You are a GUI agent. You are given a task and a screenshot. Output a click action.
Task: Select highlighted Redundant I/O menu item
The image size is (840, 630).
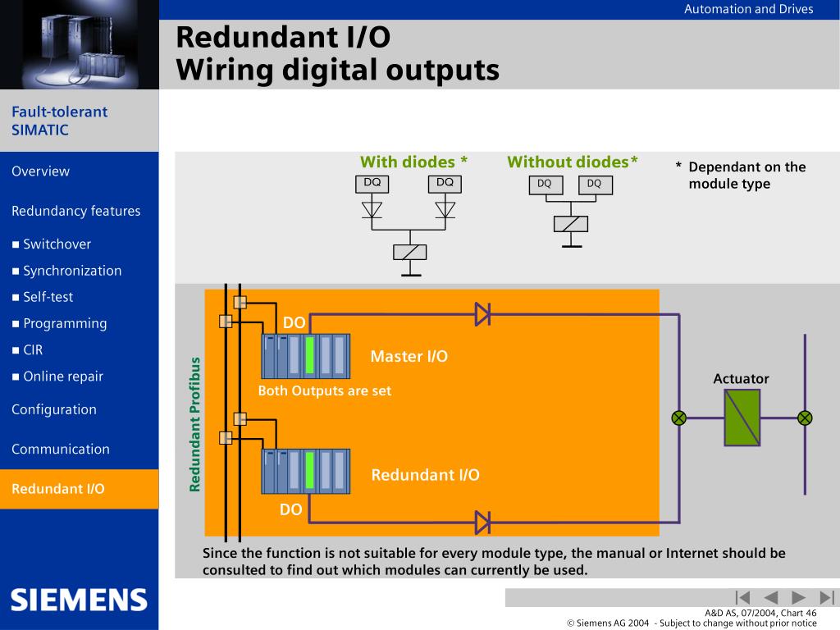point(80,489)
